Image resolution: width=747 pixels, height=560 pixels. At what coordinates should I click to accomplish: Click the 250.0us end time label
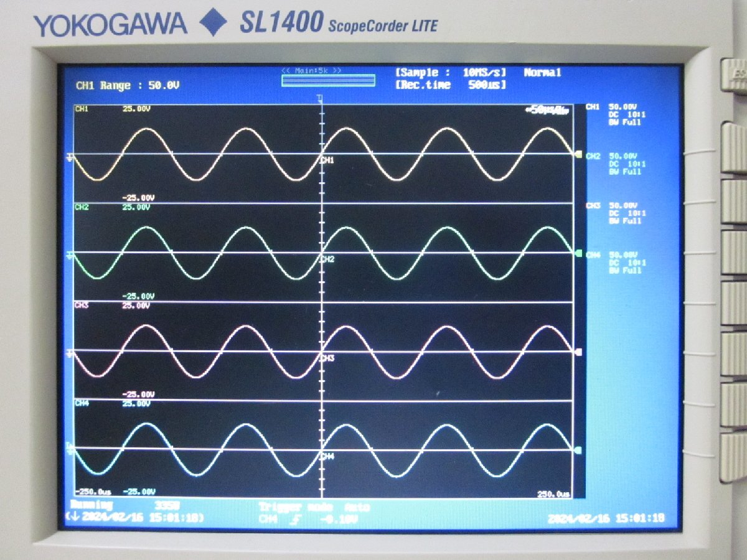553,494
